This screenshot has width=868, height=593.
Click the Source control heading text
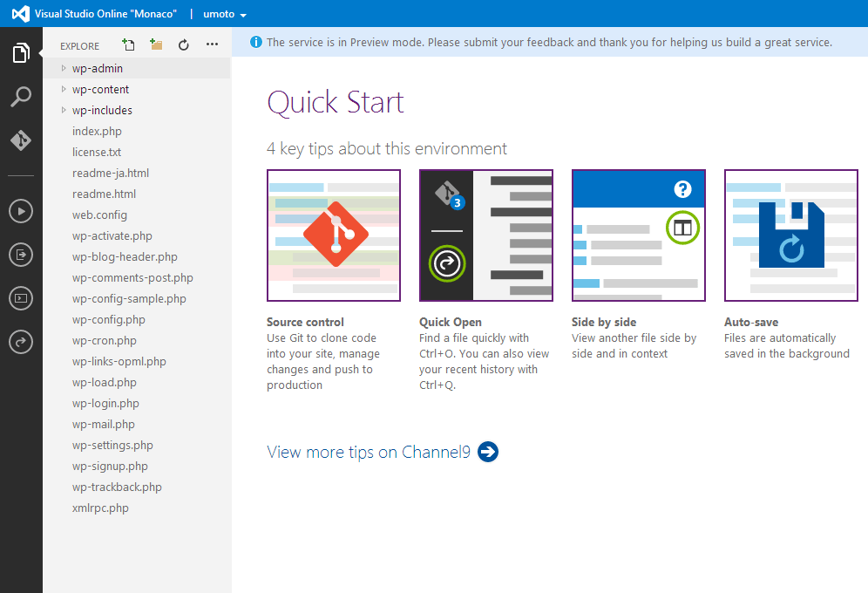305,323
